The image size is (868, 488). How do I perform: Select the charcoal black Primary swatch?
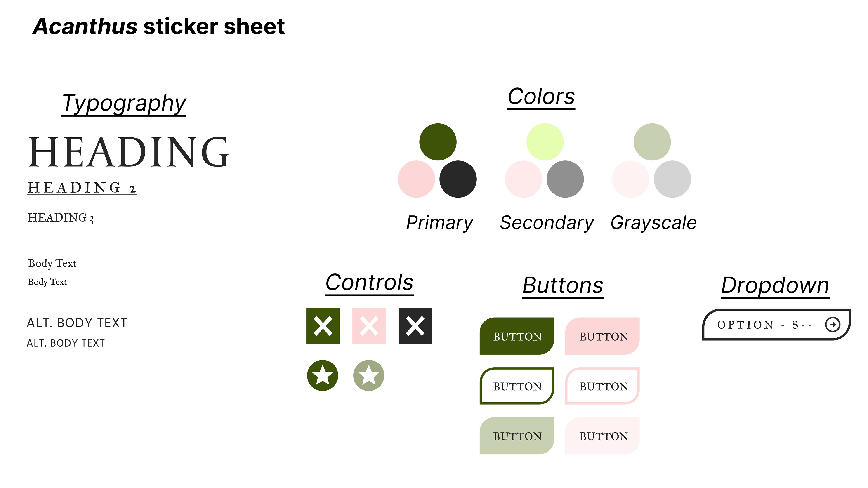(458, 179)
